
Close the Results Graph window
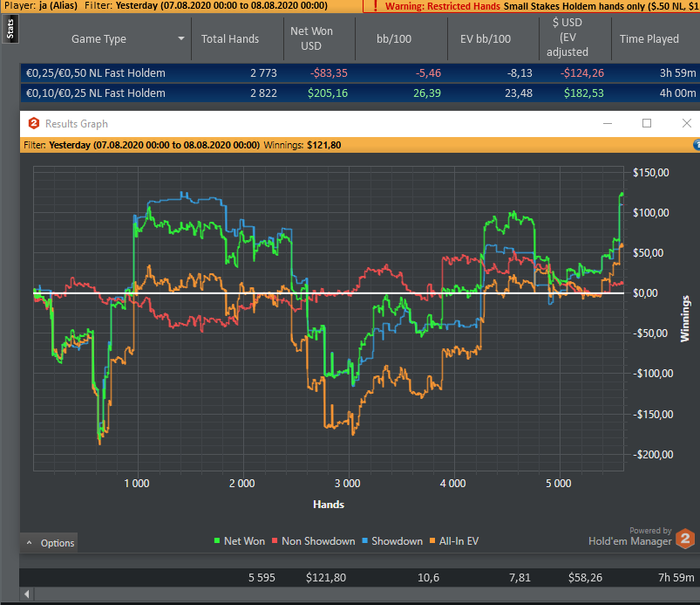[687, 123]
